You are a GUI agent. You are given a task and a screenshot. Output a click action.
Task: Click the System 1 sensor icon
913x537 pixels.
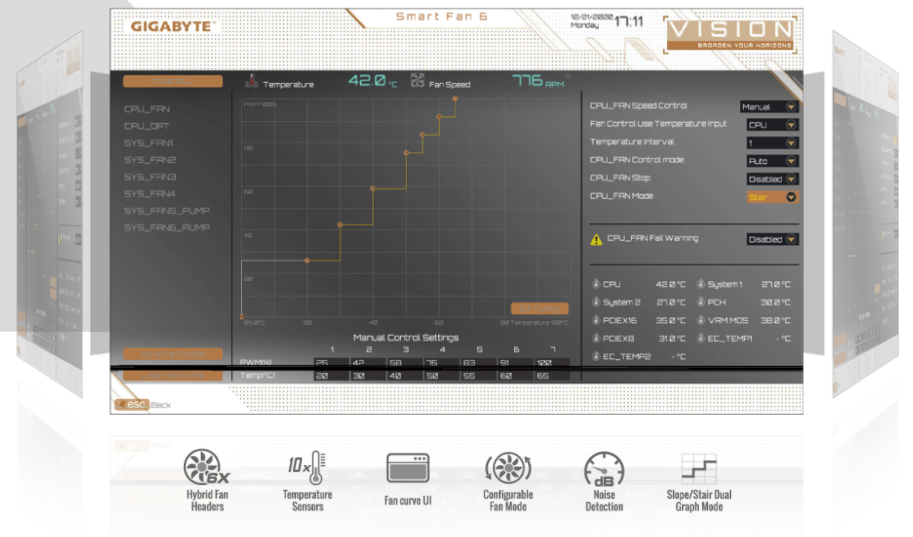coord(701,284)
